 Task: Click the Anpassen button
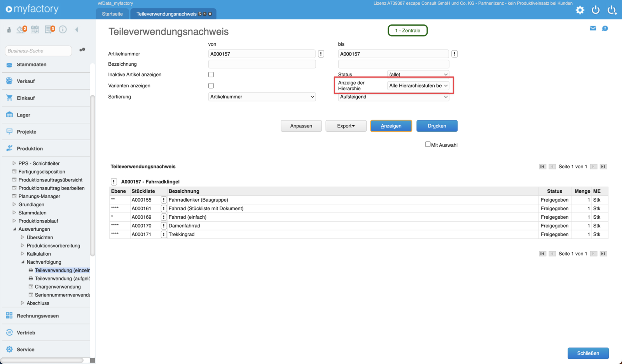[301, 126]
